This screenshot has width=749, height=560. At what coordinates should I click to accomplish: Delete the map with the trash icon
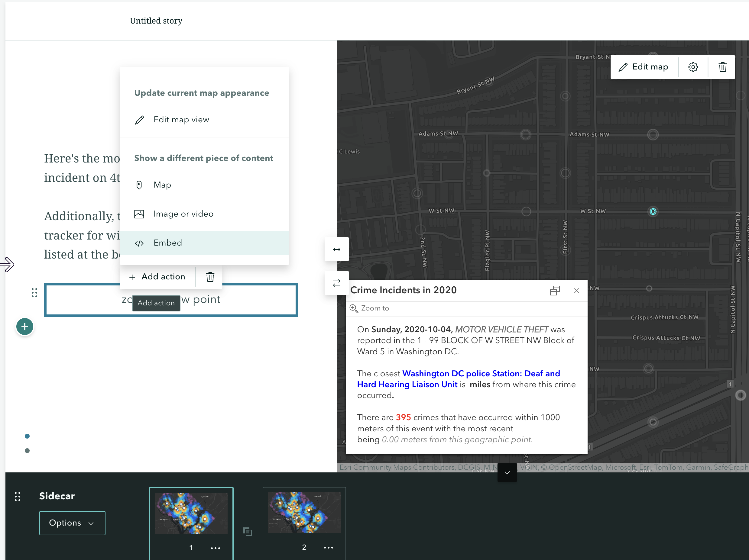(723, 67)
